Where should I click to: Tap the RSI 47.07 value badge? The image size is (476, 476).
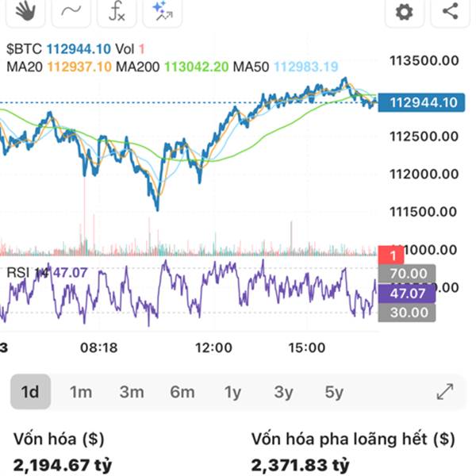coord(407,294)
